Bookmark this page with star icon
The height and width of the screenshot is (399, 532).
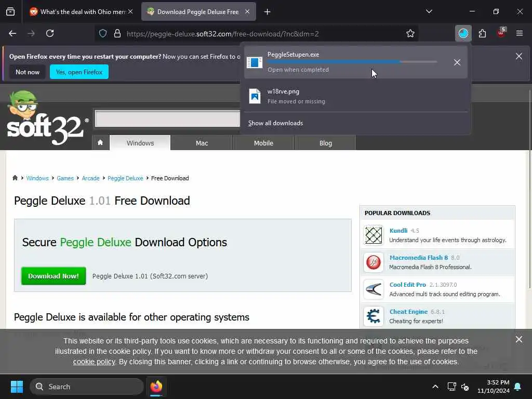coord(410,33)
